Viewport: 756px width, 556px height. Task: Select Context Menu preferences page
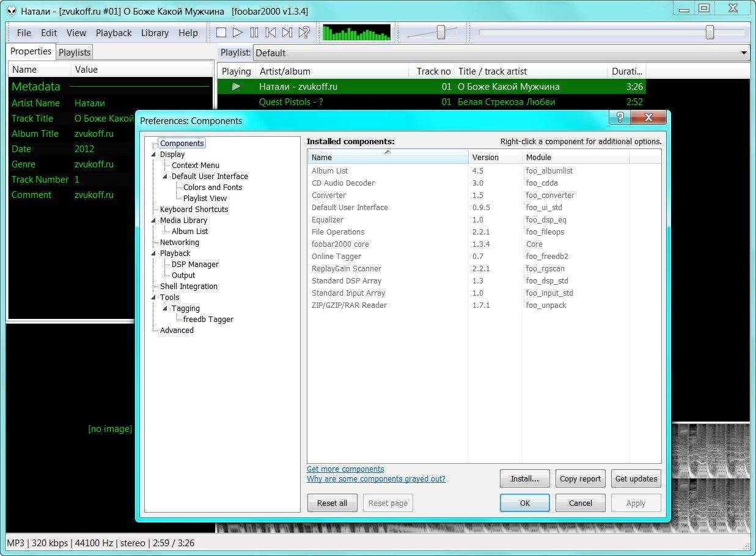point(196,166)
